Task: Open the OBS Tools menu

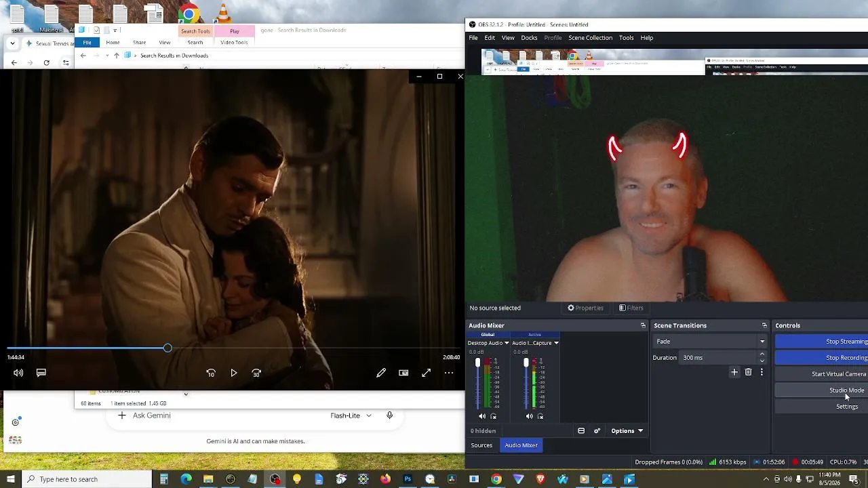Action: click(x=626, y=38)
